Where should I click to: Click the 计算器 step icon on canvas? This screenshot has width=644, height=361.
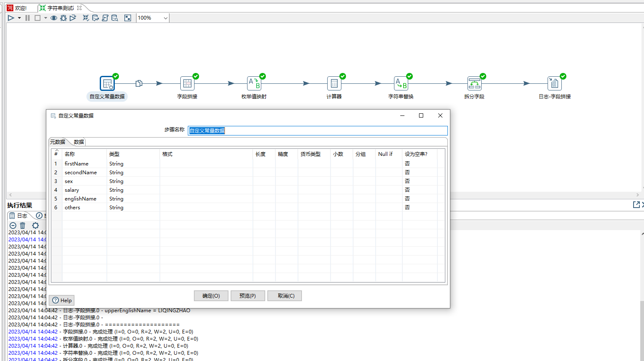[x=334, y=83]
